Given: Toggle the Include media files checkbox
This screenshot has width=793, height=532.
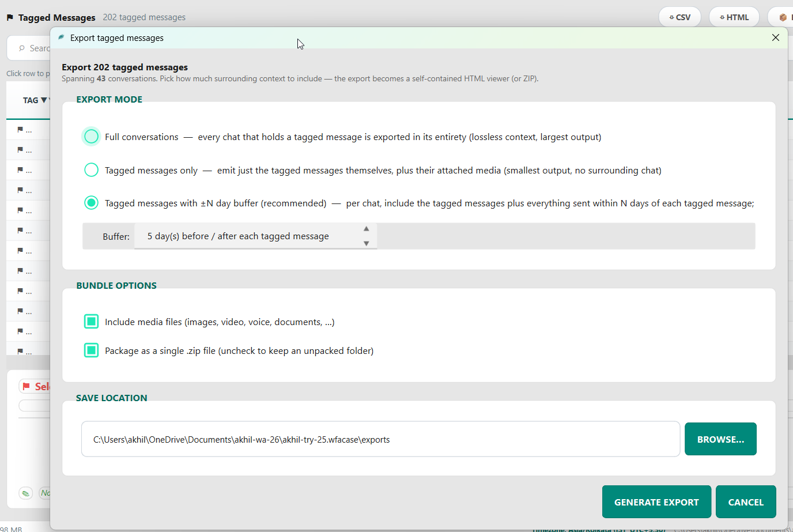Looking at the screenshot, I should [91, 322].
